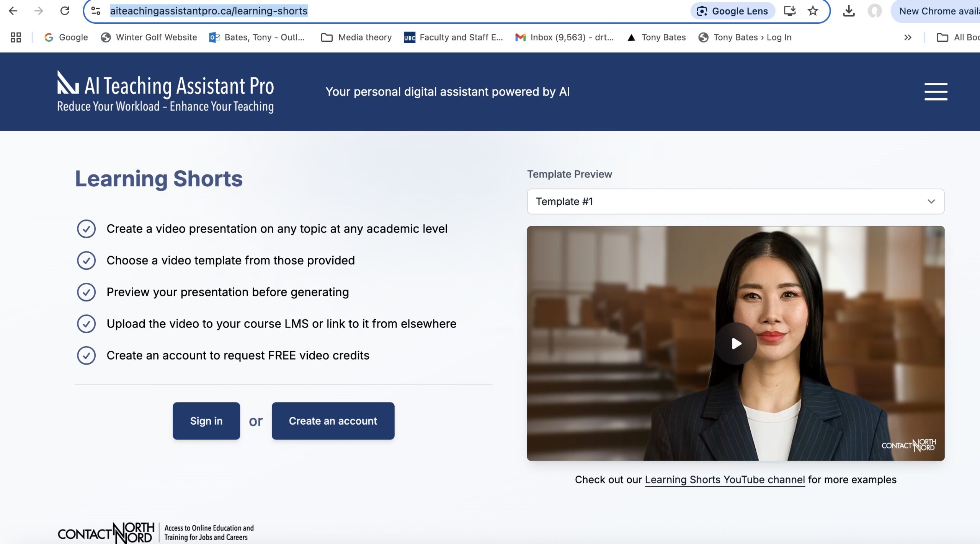Open the Tony Bates Log In bookmark
This screenshot has height=544, width=980.
tap(745, 37)
